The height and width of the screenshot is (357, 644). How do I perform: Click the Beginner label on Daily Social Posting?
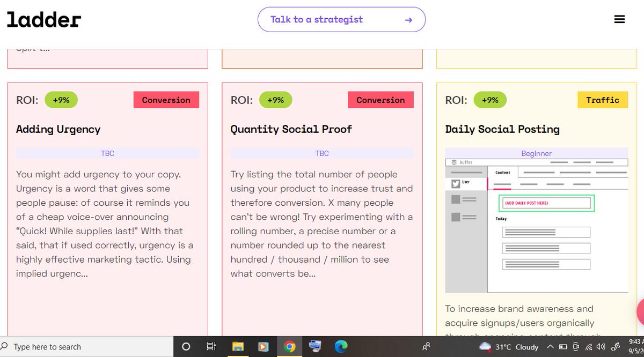(537, 153)
